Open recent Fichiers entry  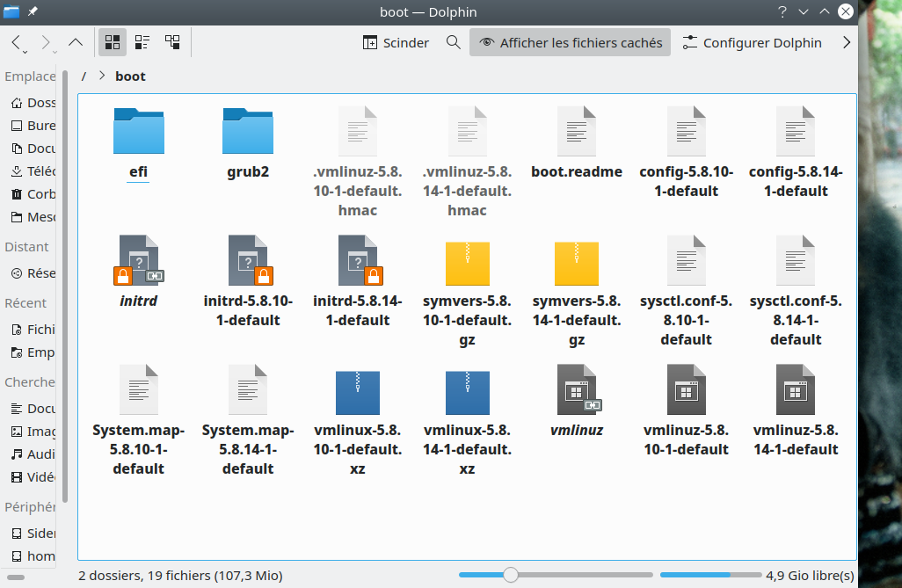point(33,329)
